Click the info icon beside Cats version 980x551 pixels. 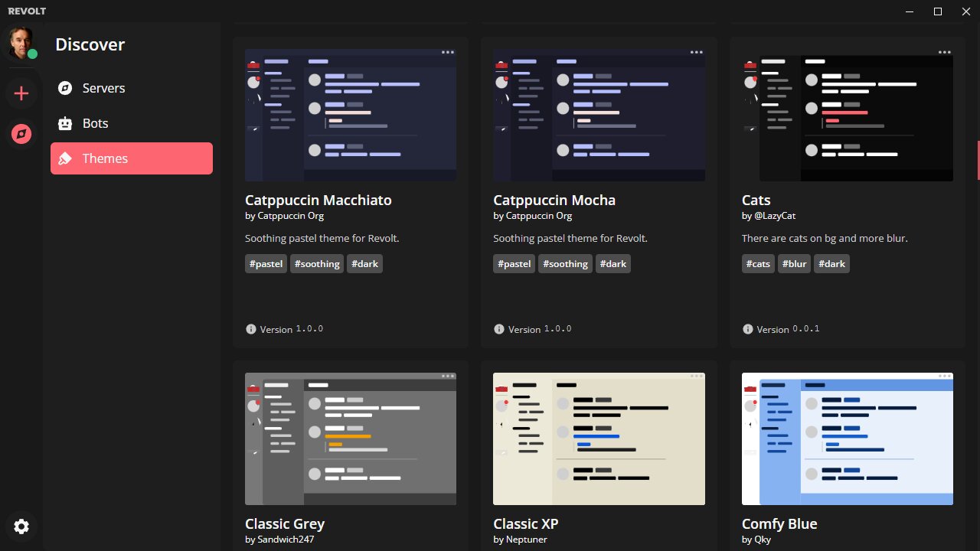pos(747,329)
